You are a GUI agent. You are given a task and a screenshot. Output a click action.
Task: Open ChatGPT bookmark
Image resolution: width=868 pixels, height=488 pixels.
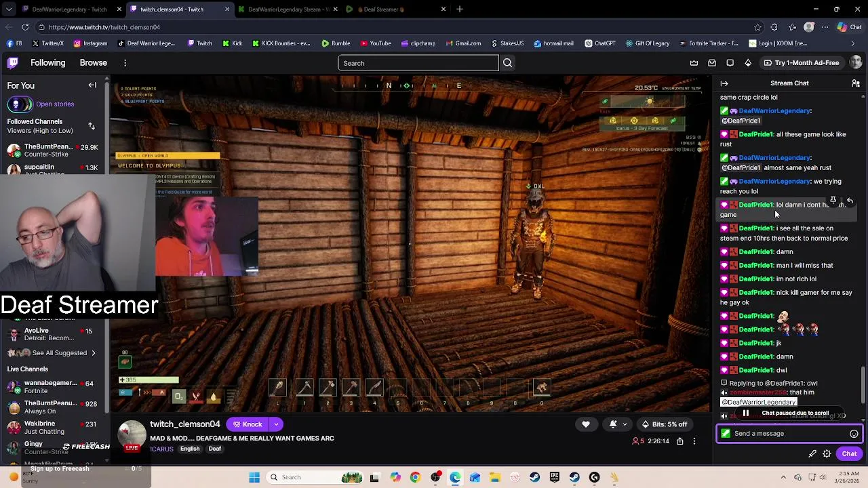click(599, 43)
